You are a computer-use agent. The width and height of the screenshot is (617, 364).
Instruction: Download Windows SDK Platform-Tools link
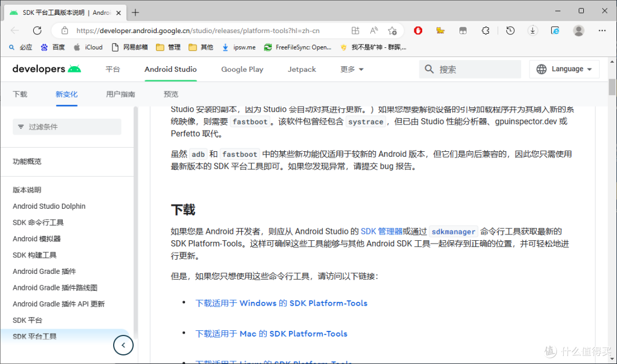281,304
